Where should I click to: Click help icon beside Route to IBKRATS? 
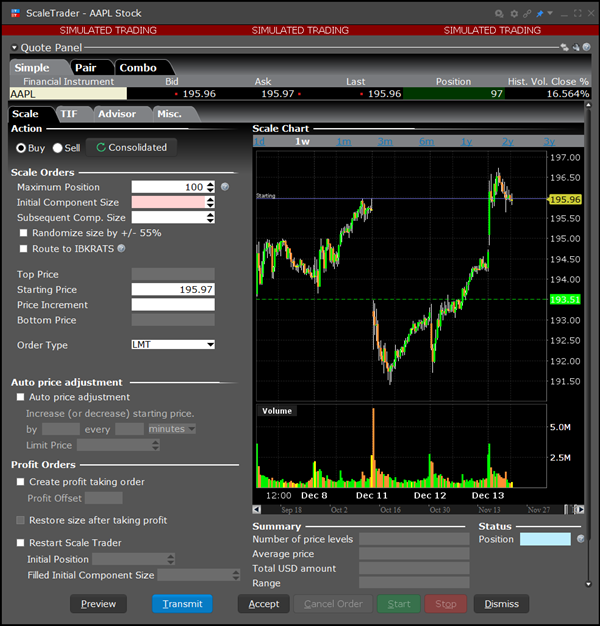point(121,248)
